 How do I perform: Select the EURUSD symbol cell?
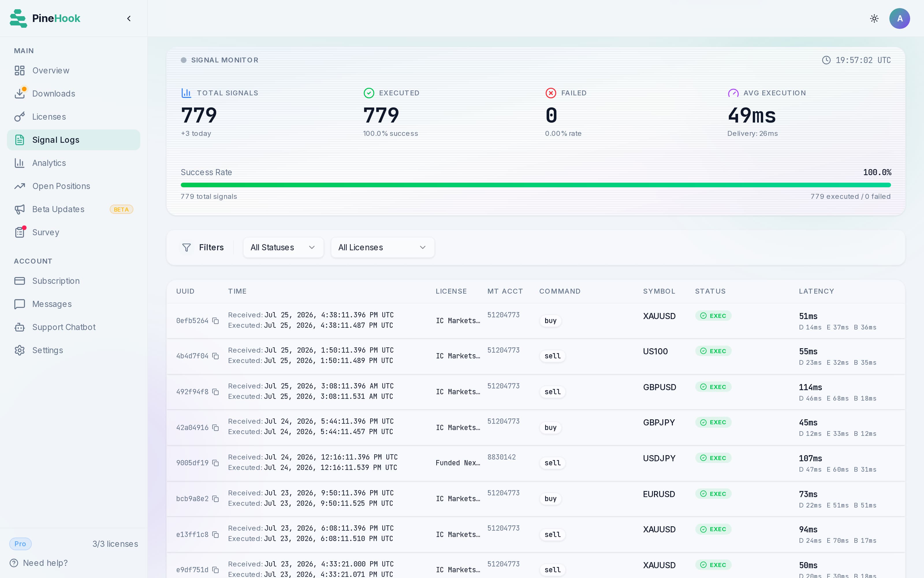point(659,494)
